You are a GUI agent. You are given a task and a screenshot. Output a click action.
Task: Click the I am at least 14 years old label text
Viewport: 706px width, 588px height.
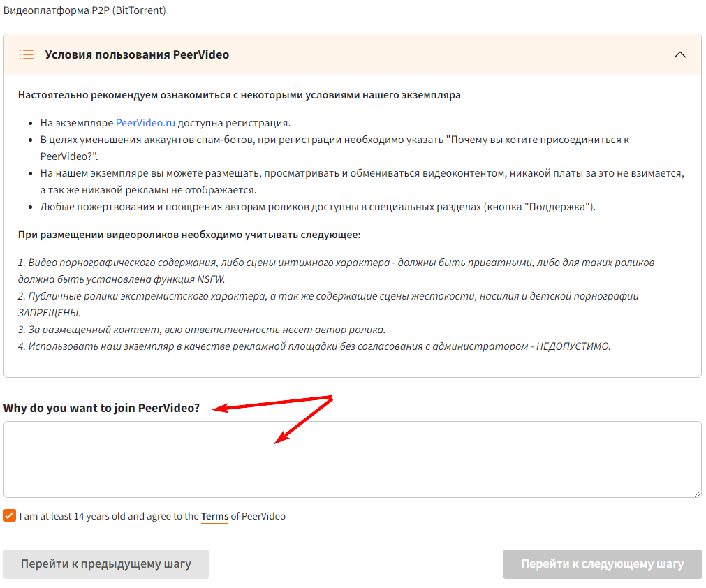click(x=109, y=517)
